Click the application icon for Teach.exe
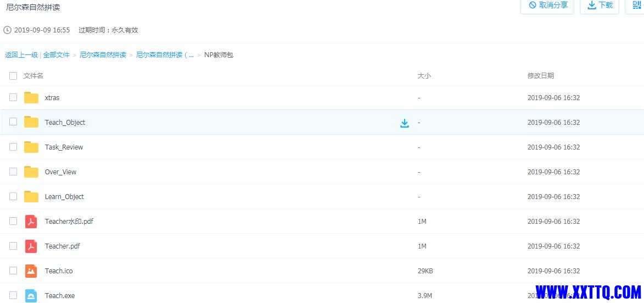The image size is (644, 303). point(31,295)
